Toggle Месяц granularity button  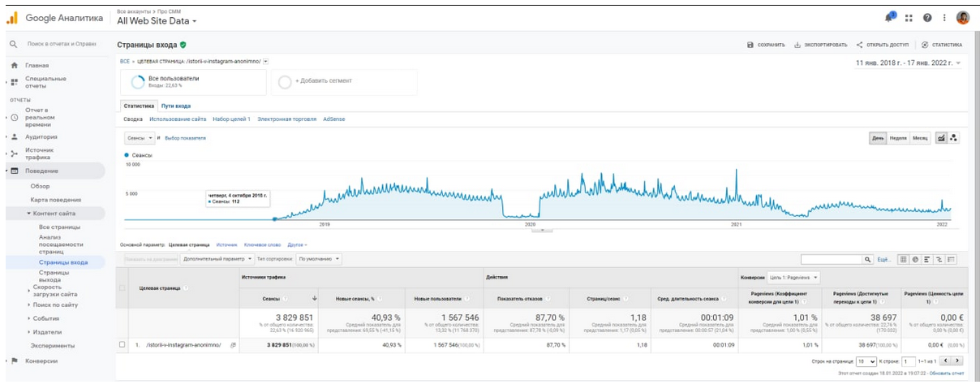920,138
